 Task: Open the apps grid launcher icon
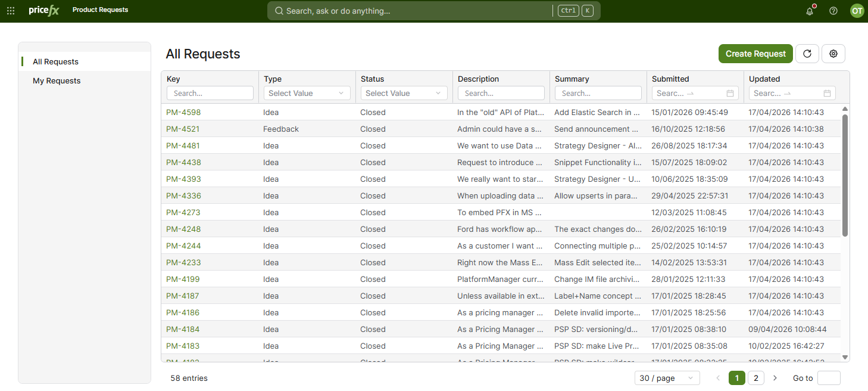[x=11, y=11]
